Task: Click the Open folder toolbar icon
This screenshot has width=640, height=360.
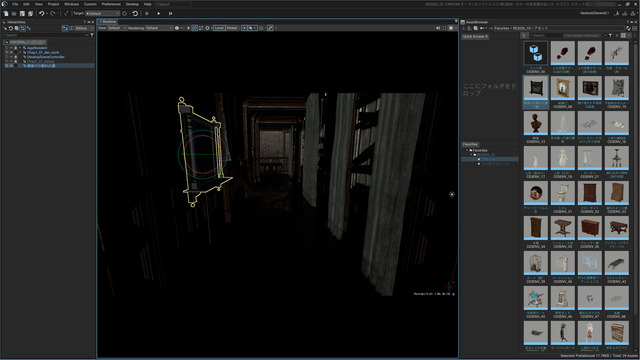Action: [14, 13]
